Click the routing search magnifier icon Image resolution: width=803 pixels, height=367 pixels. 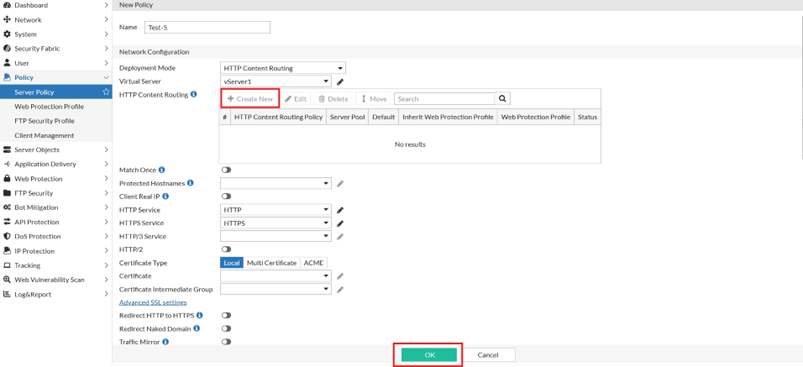pos(502,99)
